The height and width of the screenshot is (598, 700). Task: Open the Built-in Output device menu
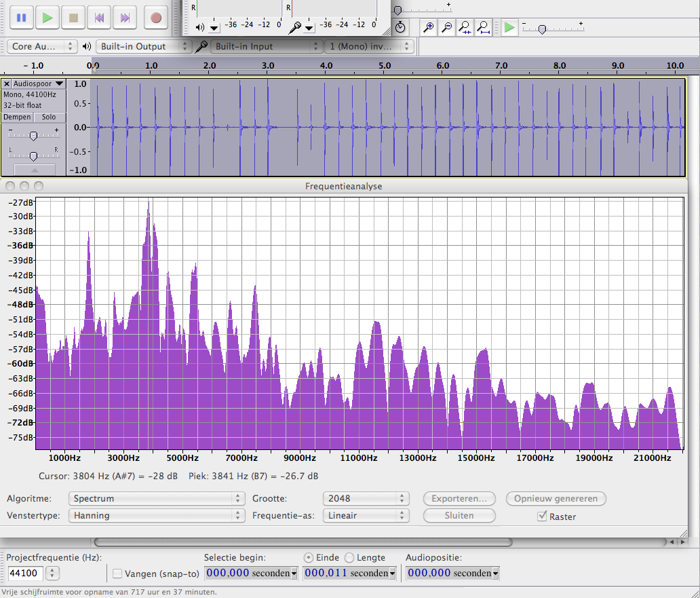(x=143, y=46)
